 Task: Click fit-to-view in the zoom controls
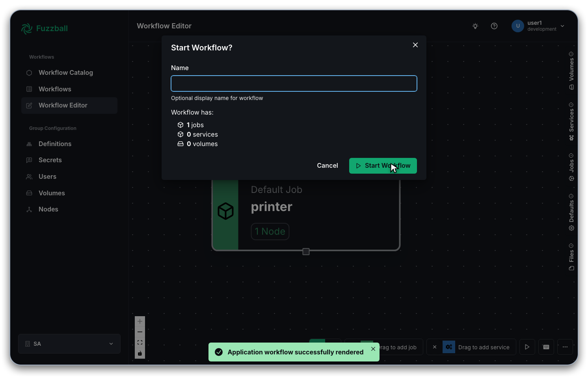140,342
